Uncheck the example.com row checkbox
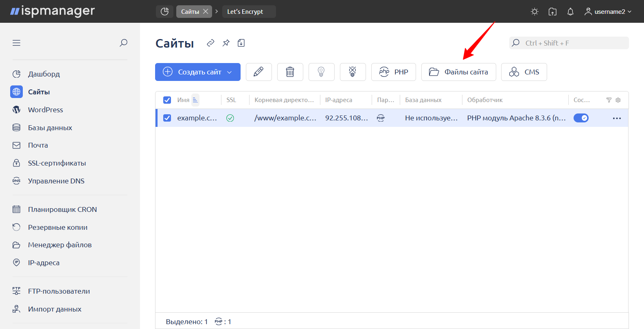644x329 pixels. click(167, 118)
